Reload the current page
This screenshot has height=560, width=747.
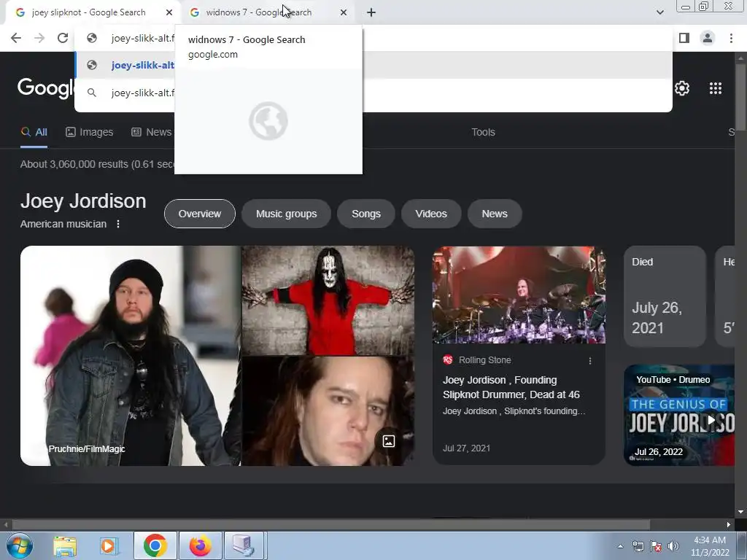(x=63, y=38)
